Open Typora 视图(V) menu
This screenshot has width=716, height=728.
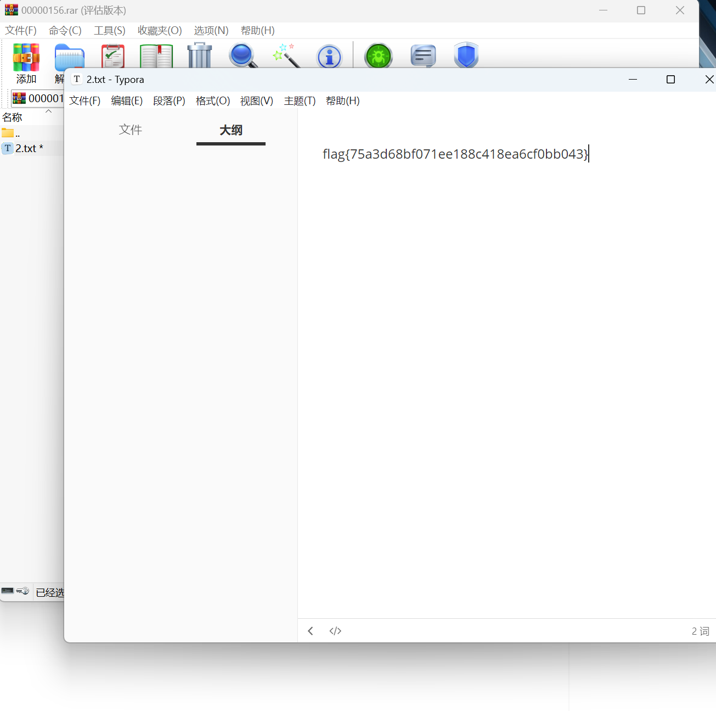257,101
